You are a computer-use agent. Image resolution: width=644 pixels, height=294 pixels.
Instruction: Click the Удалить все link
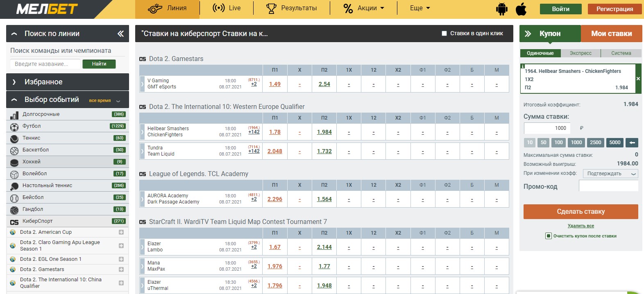point(581,226)
